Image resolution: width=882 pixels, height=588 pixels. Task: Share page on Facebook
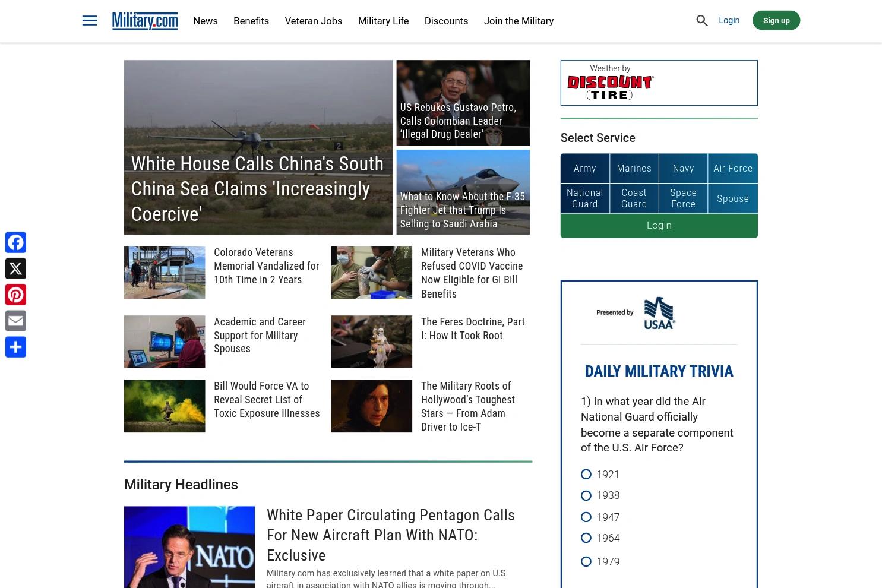(15, 242)
